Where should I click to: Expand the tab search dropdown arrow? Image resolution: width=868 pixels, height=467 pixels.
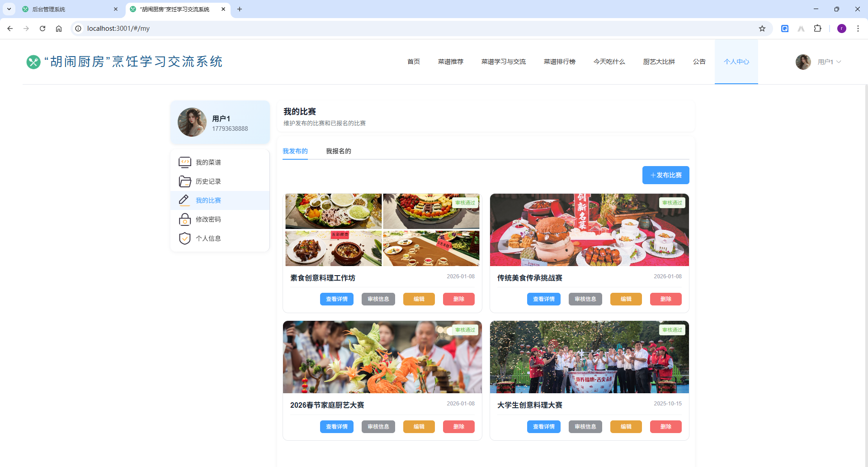coord(9,9)
